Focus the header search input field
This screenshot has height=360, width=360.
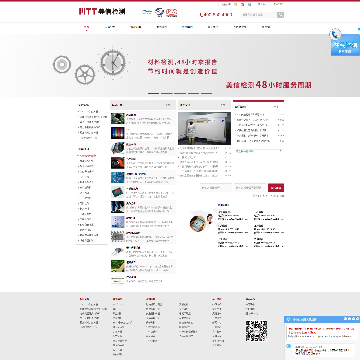(x=259, y=15)
